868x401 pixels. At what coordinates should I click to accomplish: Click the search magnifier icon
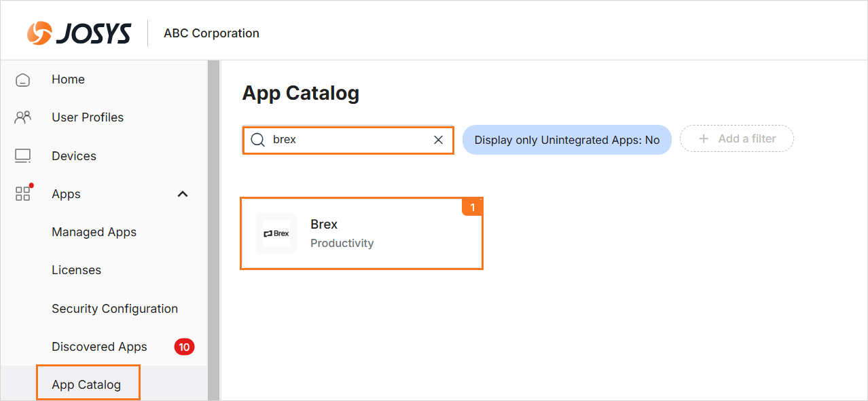(257, 140)
